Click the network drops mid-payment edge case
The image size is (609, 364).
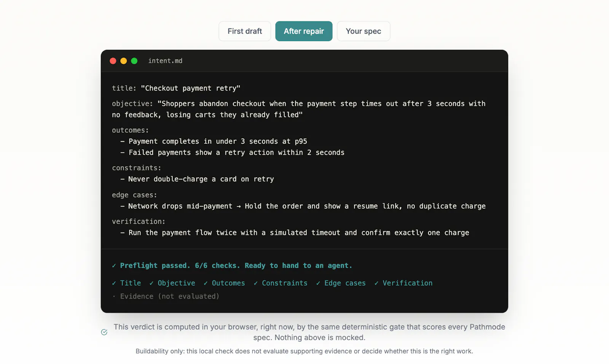click(303, 206)
